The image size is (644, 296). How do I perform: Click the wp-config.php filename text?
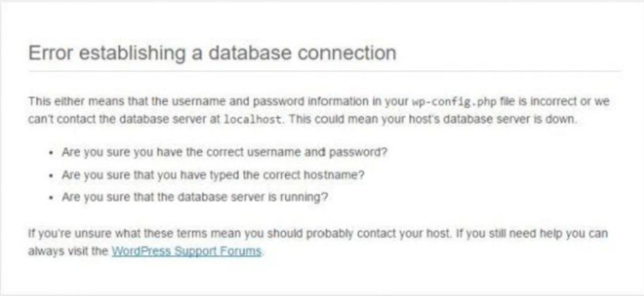coord(454,101)
